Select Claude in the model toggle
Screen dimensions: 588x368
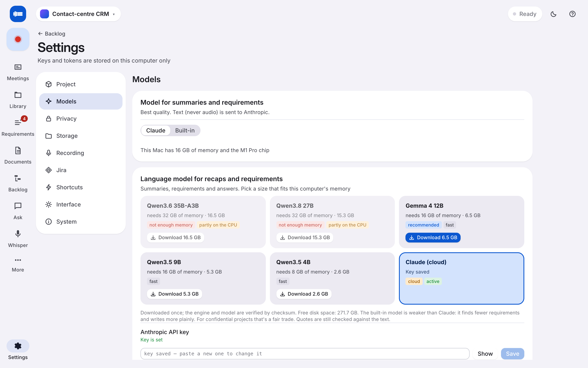(156, 130)
